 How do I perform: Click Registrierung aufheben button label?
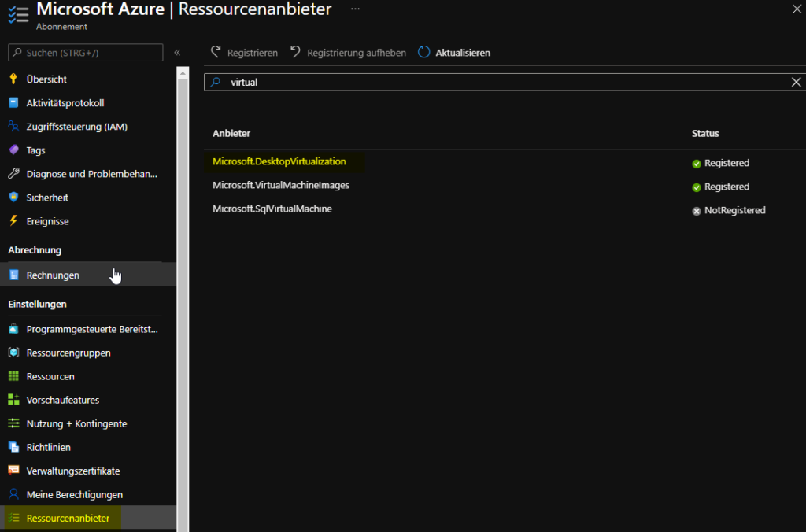coord(357,53)
